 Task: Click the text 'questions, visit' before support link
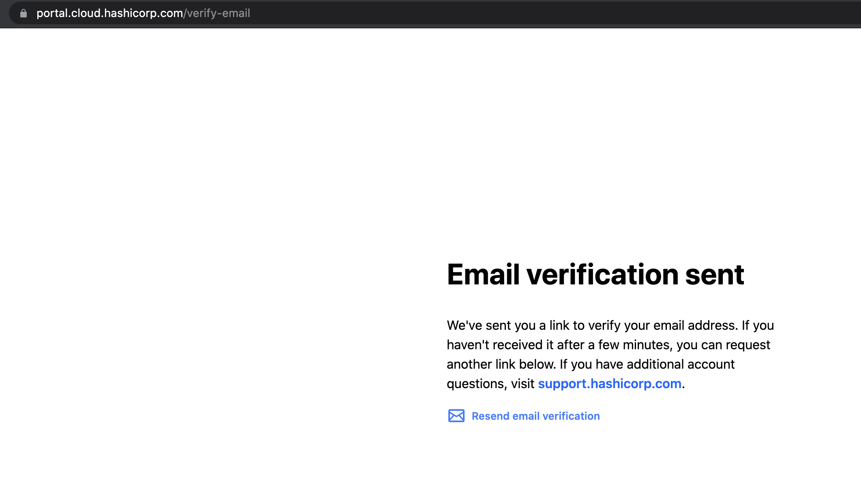pyautogui.click(x=490, y=384)
